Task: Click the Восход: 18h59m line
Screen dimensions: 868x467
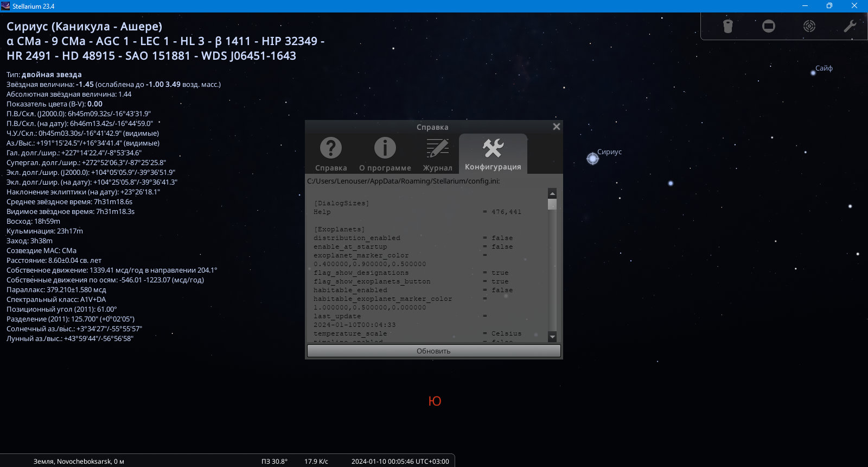Action: pos(33,221)
